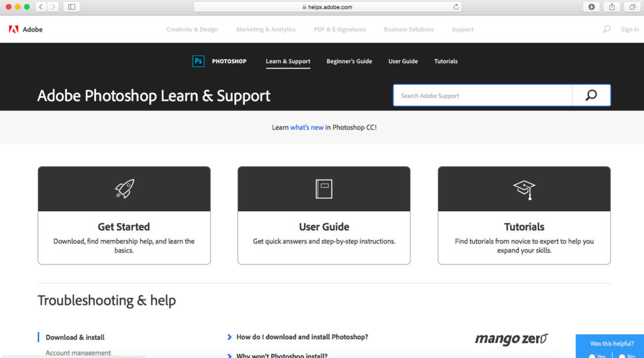This screenshot has width=644, height=358.
Task: Switch to the Beginner's Guide tab
Action: coord(349,61)
